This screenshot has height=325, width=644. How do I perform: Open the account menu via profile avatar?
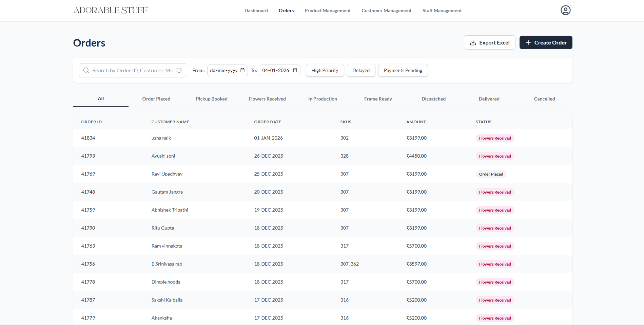point(565,10)
